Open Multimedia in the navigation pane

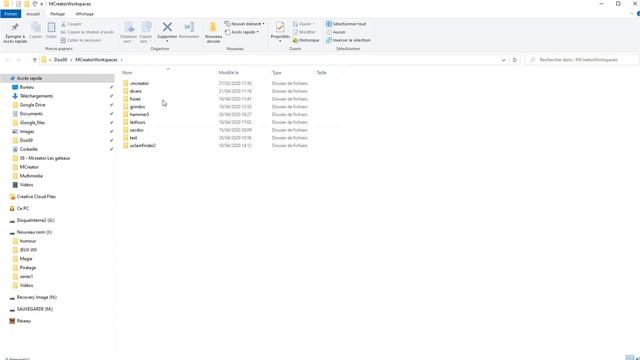(x=31, y=176)
